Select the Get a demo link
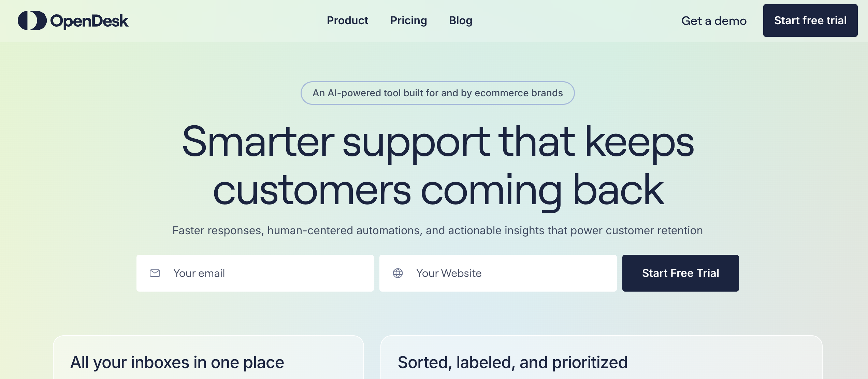The height and width of the screenshot is (379, 868). click(x=714, y=21)
